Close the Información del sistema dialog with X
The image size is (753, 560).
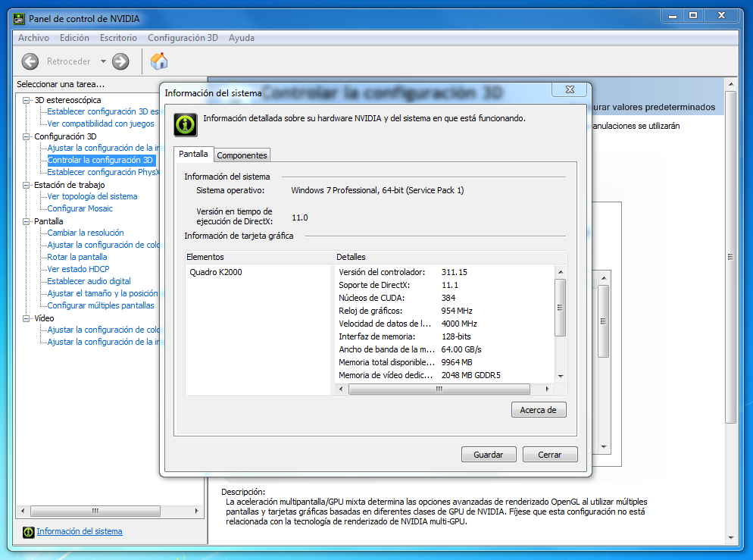pos(570,89)
